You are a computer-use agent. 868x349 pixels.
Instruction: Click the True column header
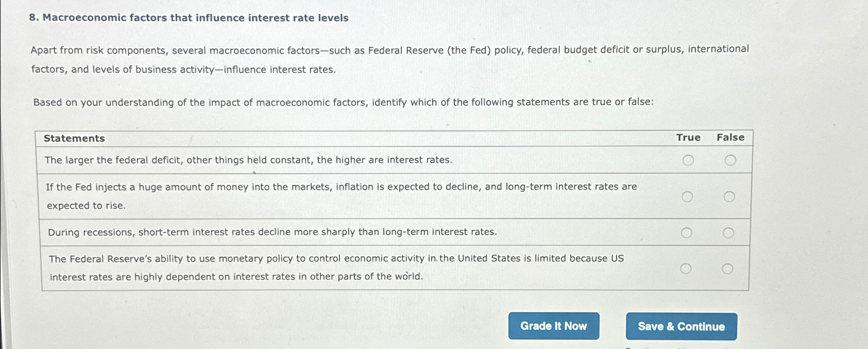point(688,138)
